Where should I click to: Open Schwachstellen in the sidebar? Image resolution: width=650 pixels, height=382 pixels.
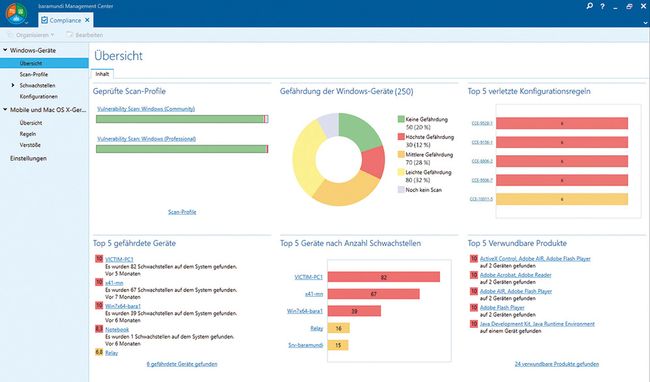click(x=37, y=85)
